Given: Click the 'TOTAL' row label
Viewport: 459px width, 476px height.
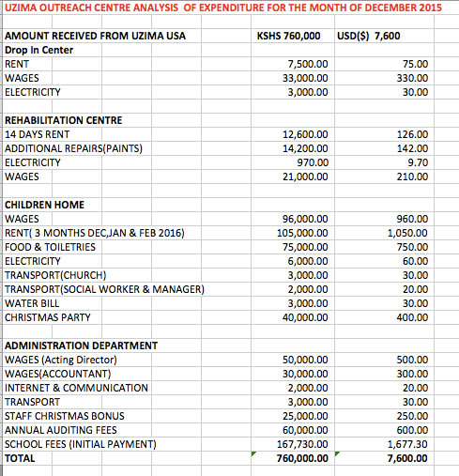Looking at the screenshot, I should (x=20, y=458).
